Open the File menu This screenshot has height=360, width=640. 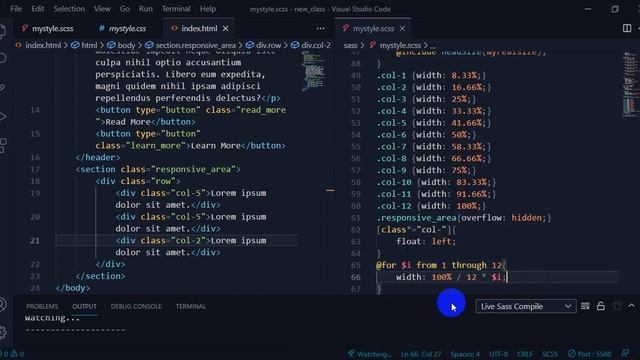16,9
